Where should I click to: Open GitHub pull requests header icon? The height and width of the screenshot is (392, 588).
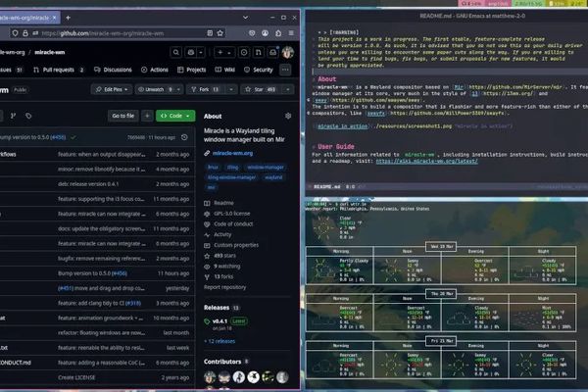(x=259, y=52)
